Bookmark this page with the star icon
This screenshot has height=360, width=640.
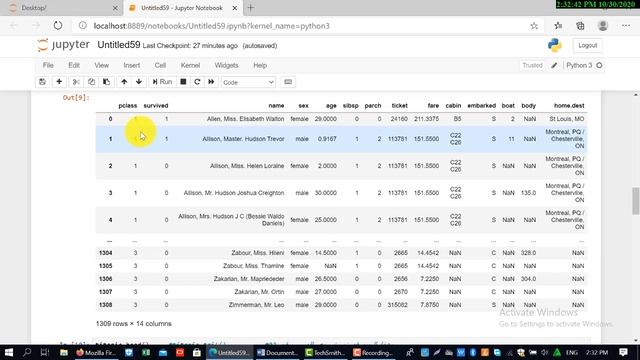tap(534, 26)
